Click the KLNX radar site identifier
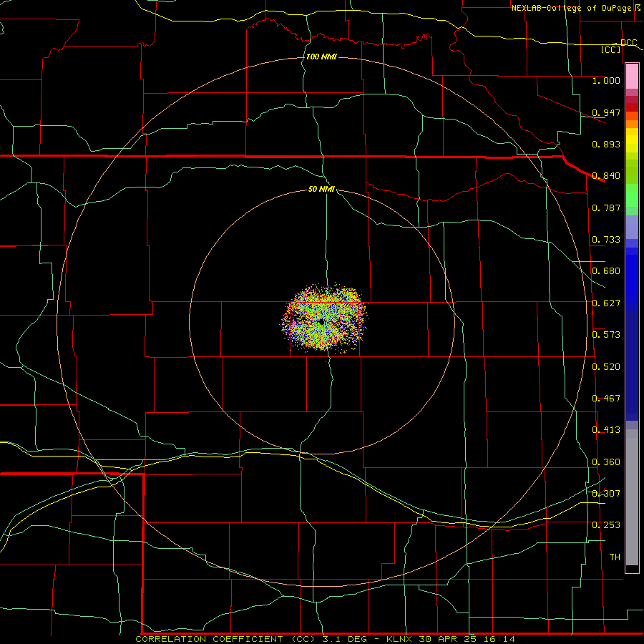644x644 pixels. tap(399, 639)
